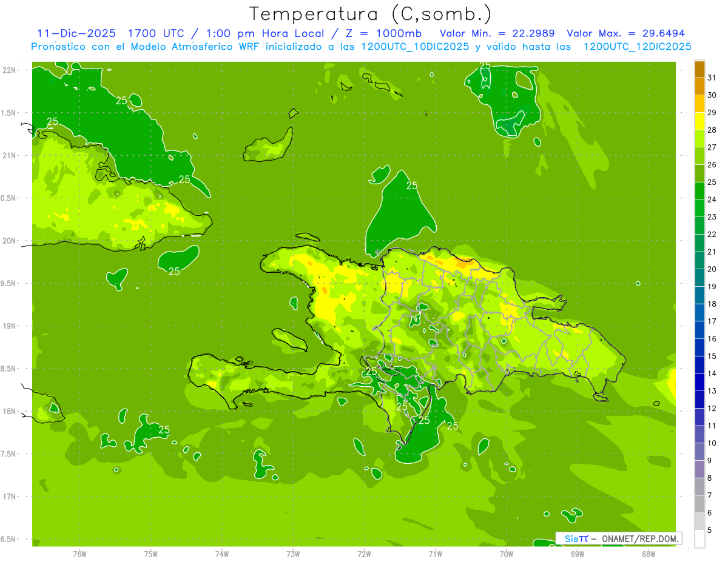This screenshot has height=562, width=728.
Task: Click the "Valor Max. = 29.6494" value
Action: (625, 33)
